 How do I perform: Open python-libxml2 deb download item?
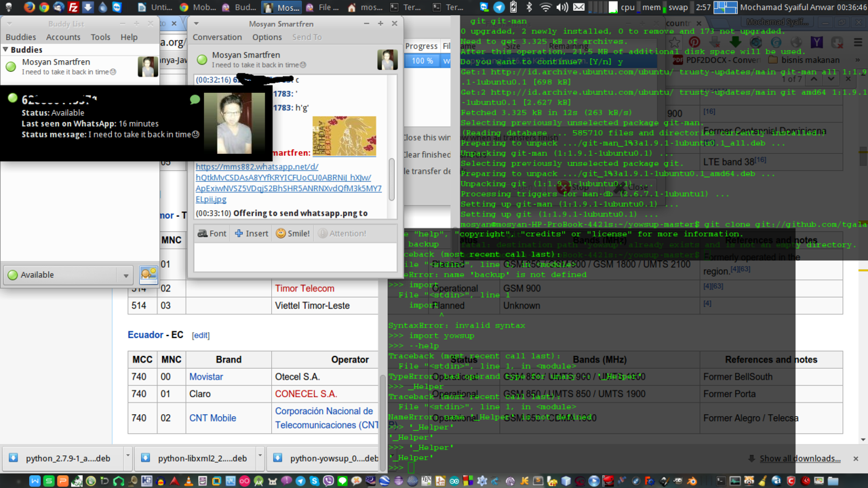tap(197, 458)
